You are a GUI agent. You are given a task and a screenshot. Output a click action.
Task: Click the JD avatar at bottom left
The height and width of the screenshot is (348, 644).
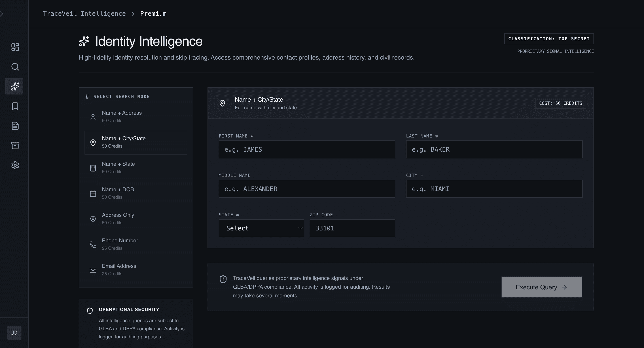click(14, 333)
